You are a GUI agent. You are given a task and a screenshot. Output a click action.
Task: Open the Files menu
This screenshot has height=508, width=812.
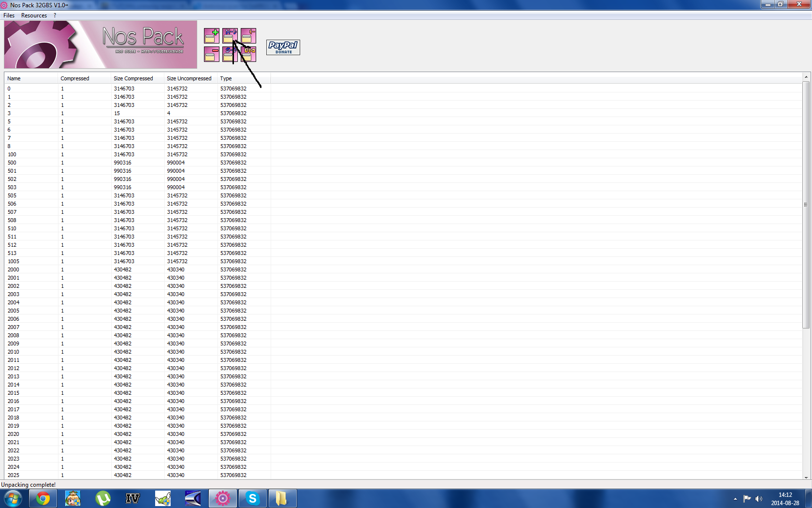9,15
